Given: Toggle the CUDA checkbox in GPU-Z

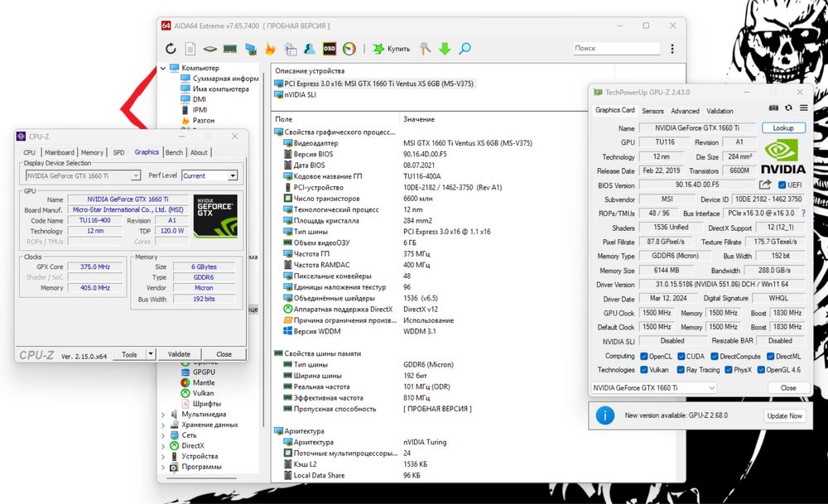Looking at the screenshot, I should click(681, 356).
